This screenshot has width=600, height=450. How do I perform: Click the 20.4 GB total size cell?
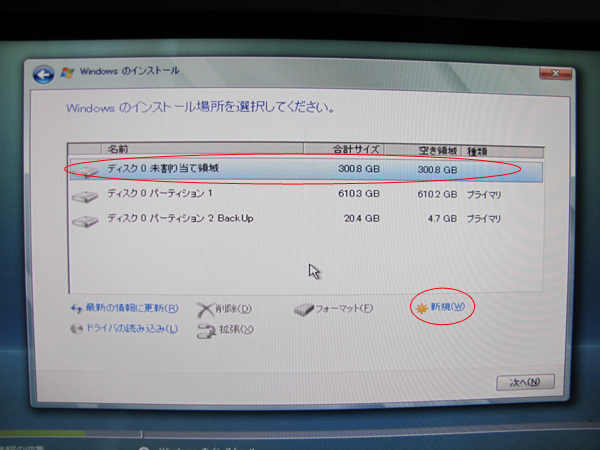tap(361, 218)
